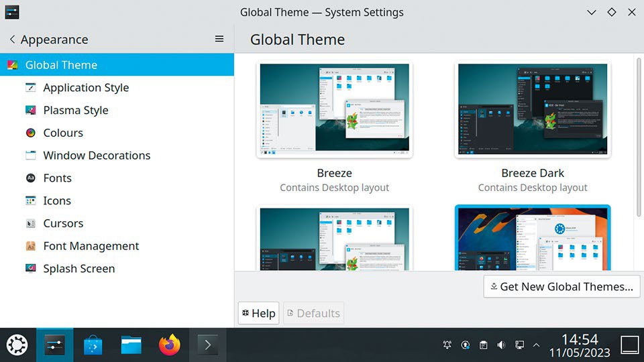Viewport: 644px width, 362px height.
Task: Click the updates tray icon next to bell
Action: point(466,345)
